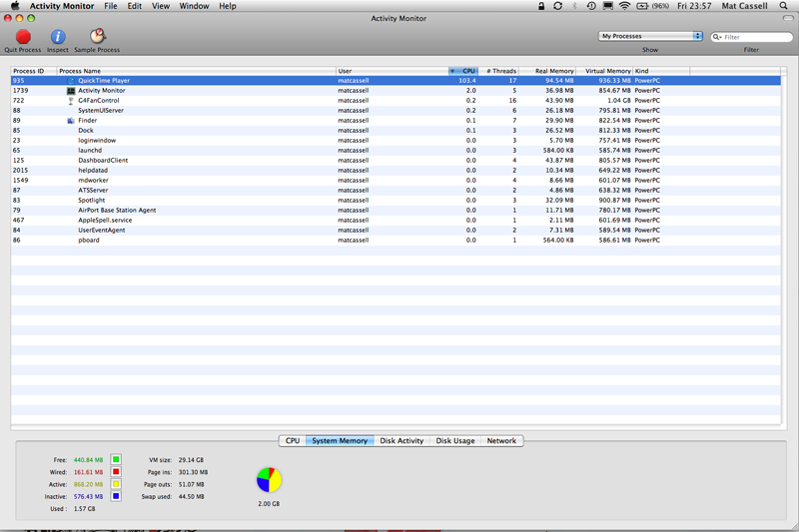Click the yellow Active memory color swatch
Viewport: 799px width, 532px height.
116,484
